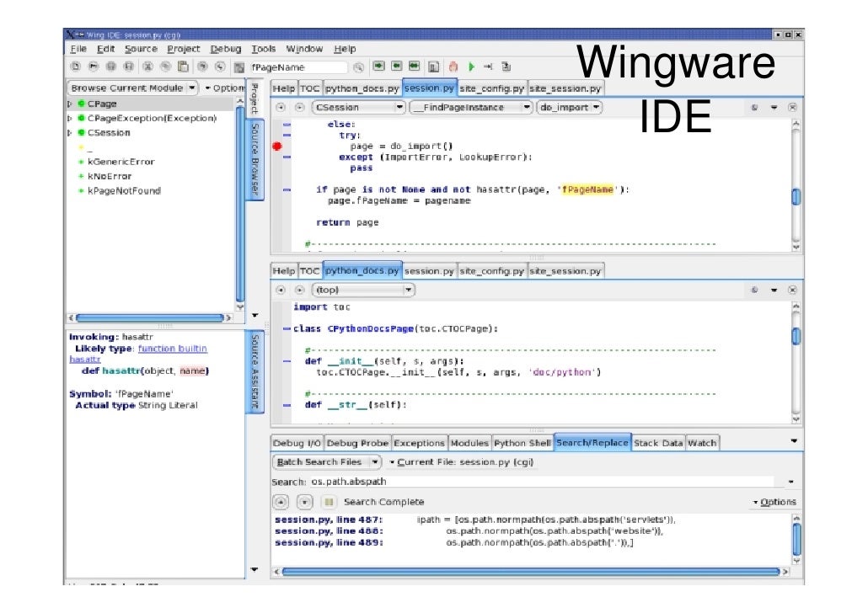Expand the CPageException(Exception) tree node
The image size is (868, 613).
click(70, 119)
